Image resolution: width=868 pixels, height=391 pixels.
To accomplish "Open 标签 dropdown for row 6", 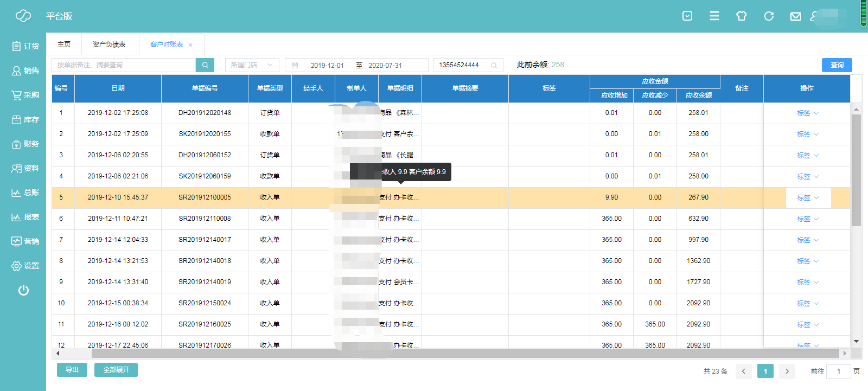I will coord(807,219).
